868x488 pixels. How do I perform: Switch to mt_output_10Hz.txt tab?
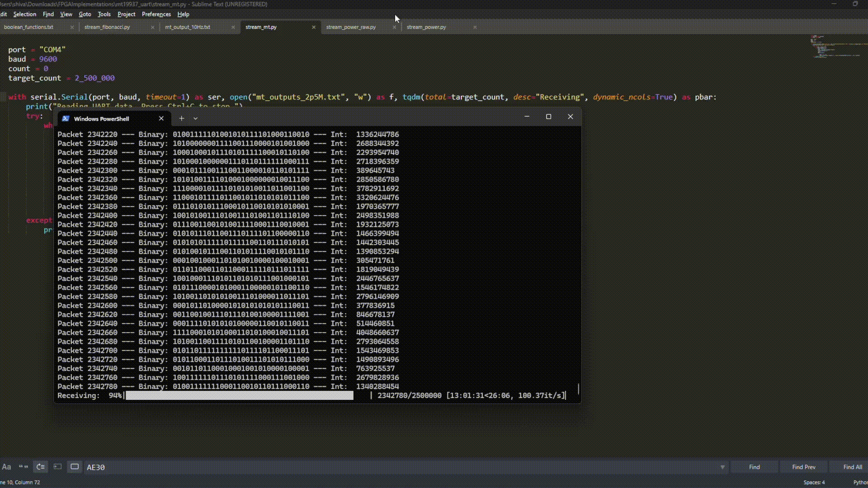click(188, 27)
